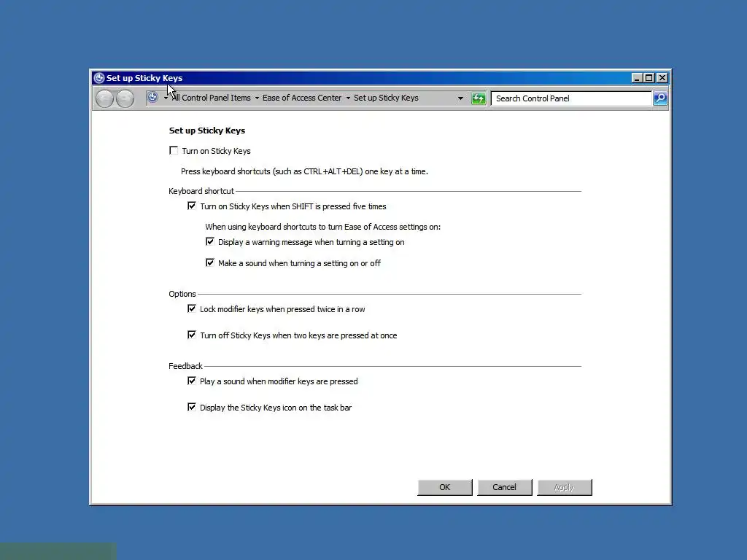The height and width of the screenshot is (560, 747).
Task: Uncheck Turn off Sticky Keys when two keys pressed
Action: click(x=192, y=335)
